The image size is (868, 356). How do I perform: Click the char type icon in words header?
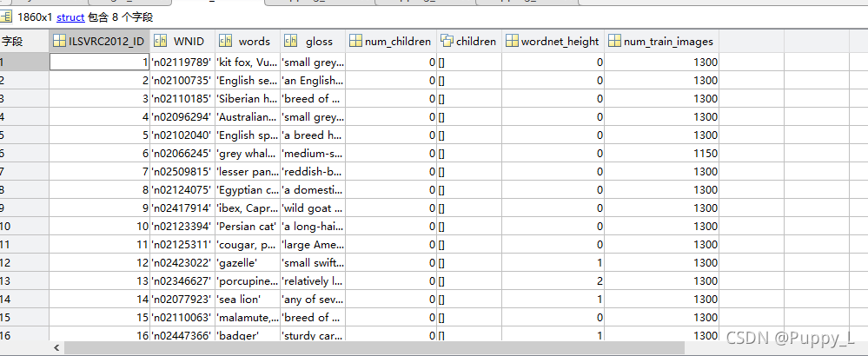tap(225, 41)
